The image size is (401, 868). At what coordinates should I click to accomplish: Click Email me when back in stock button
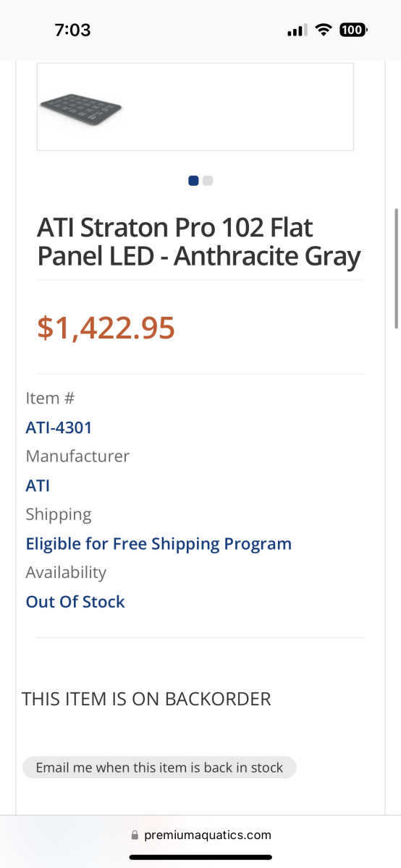[x=159, y=767]
